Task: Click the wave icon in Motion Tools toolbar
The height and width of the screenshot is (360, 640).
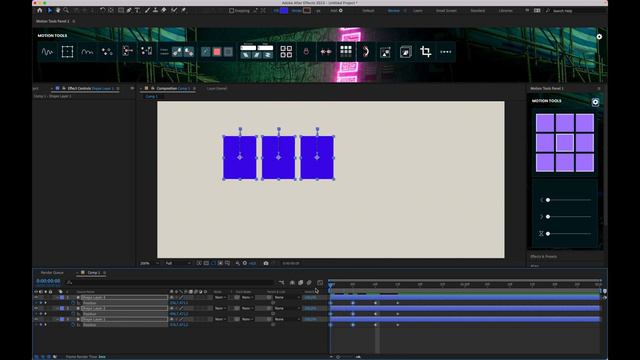Action: [47, 52]
